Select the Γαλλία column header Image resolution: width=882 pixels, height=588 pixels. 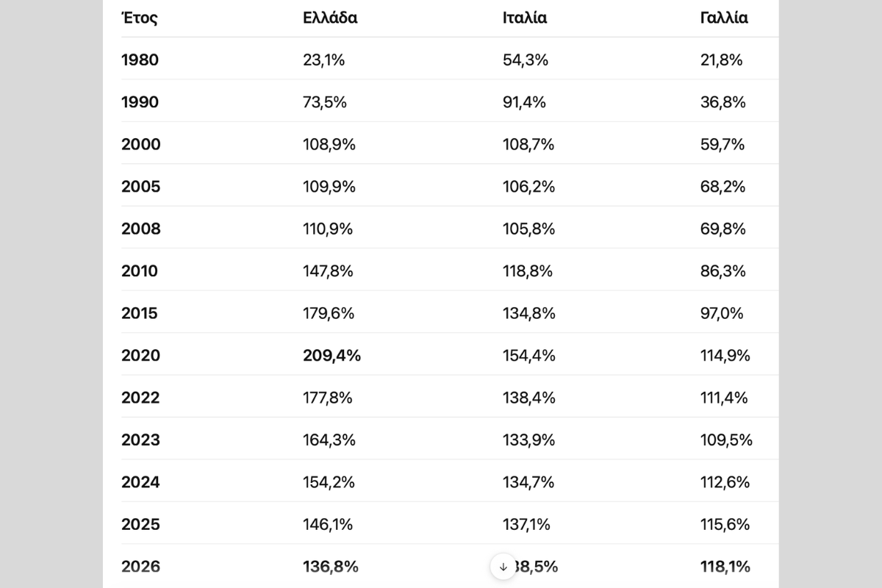724,18
